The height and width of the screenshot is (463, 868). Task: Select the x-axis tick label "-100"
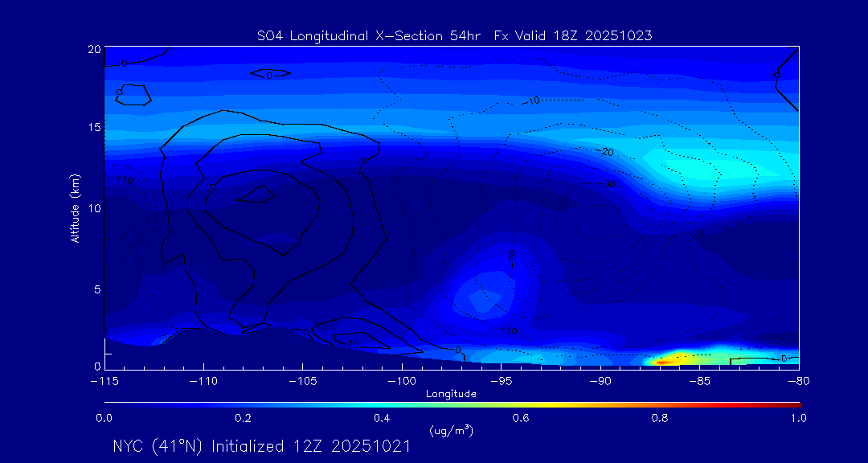[402, 382]
